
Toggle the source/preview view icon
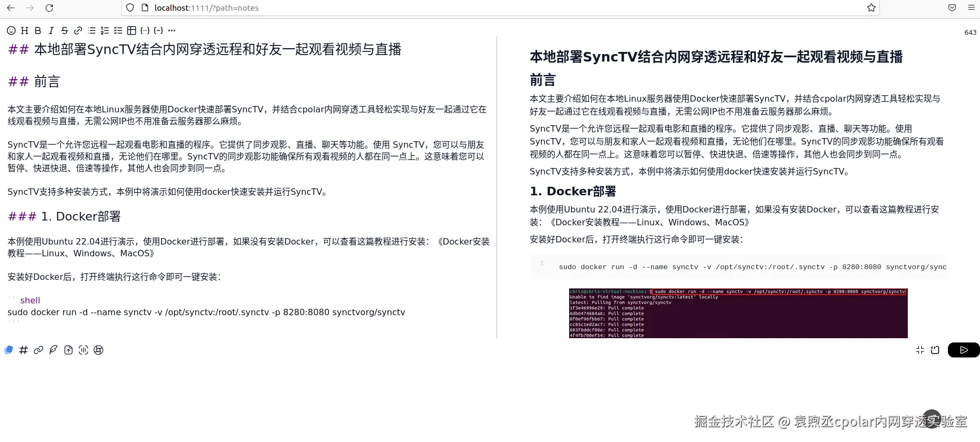pyautogui.click(x=935, y=350)
